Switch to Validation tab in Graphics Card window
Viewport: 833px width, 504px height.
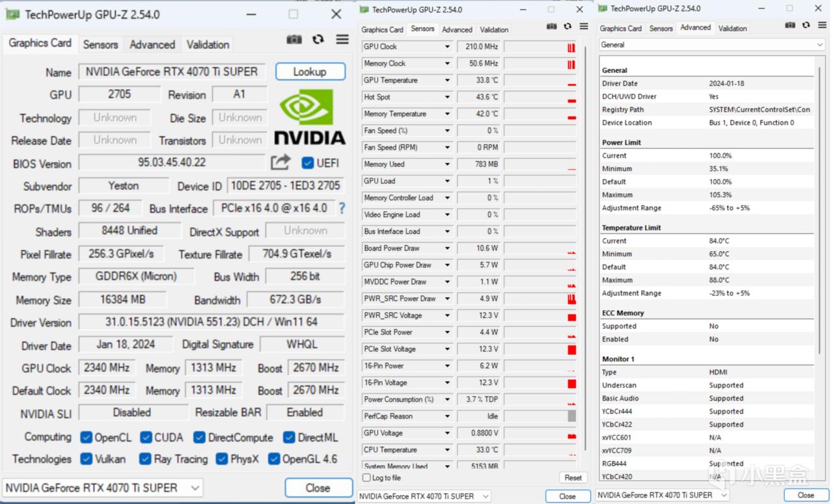click(x=208, y=44)
